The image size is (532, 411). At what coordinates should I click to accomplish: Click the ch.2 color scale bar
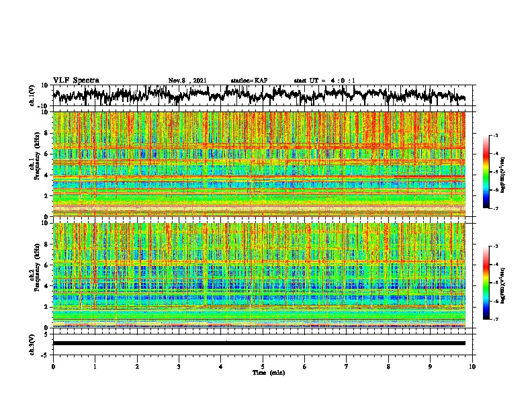coord(486,283)
